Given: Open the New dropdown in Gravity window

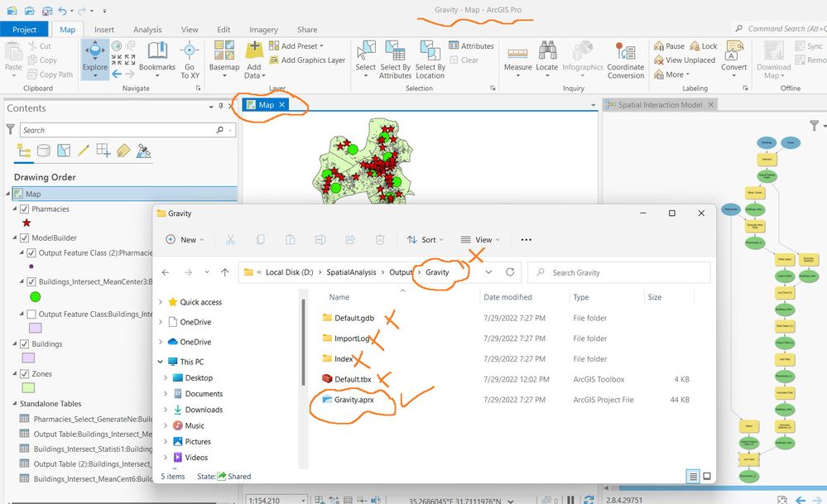Looking at the screenshot, I should tap(184, 239).
